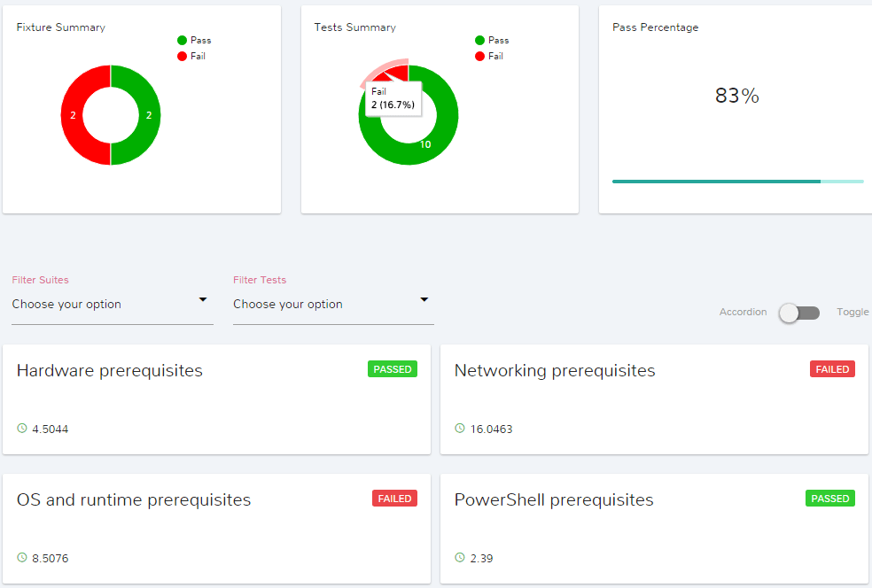The width and height of the screenshot is (872, 588).
Task: Open the Filter Suites dropdown
Action: 112,304
